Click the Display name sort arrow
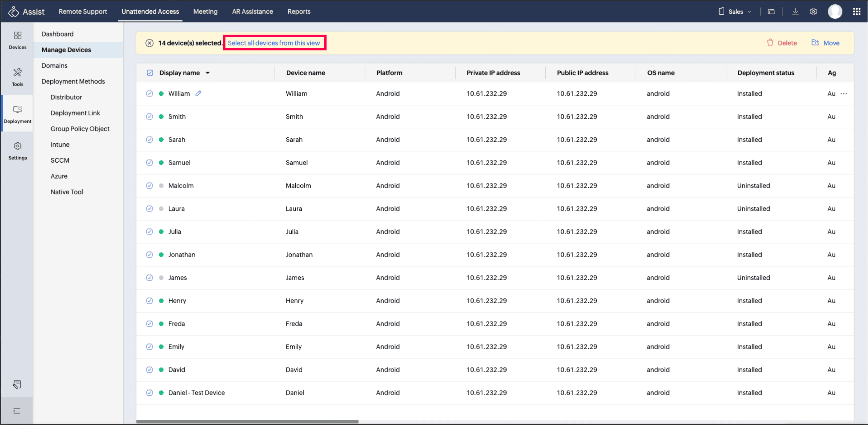This screenshot has width=868, height=425. (208, 73)
